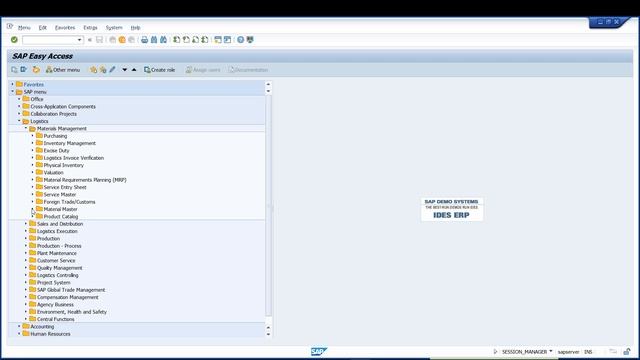Click the green Enter checkmark icon

pos(14,40)
